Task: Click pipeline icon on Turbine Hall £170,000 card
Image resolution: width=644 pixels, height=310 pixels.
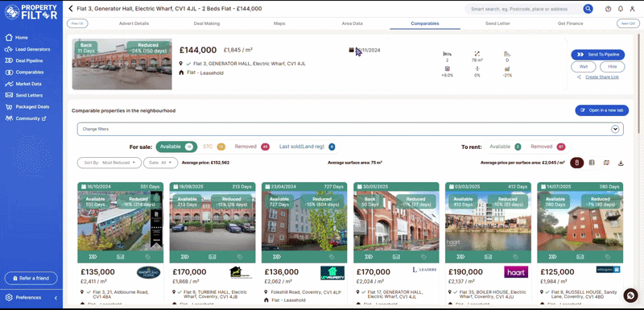Action: click(x=185, y=257)
